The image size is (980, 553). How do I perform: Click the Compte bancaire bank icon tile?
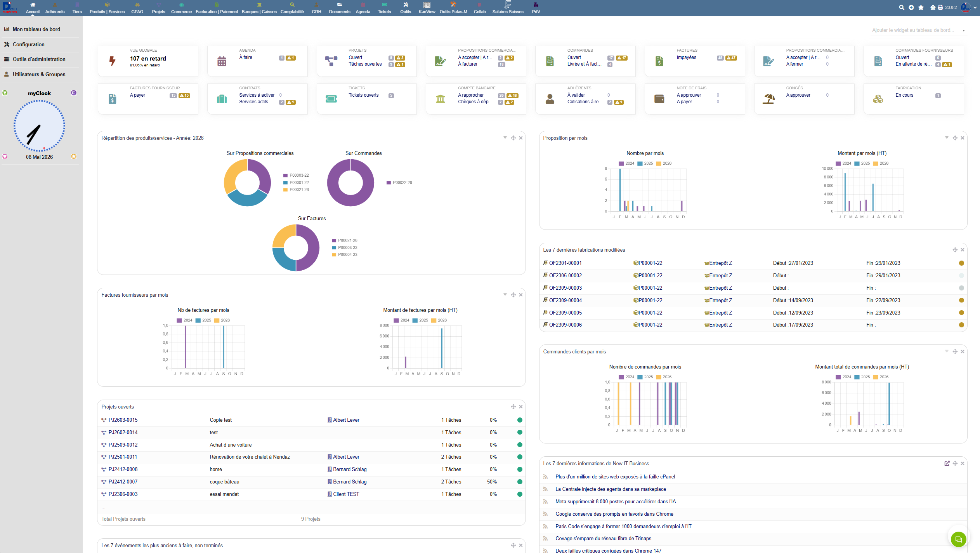(x=440, y=99)
